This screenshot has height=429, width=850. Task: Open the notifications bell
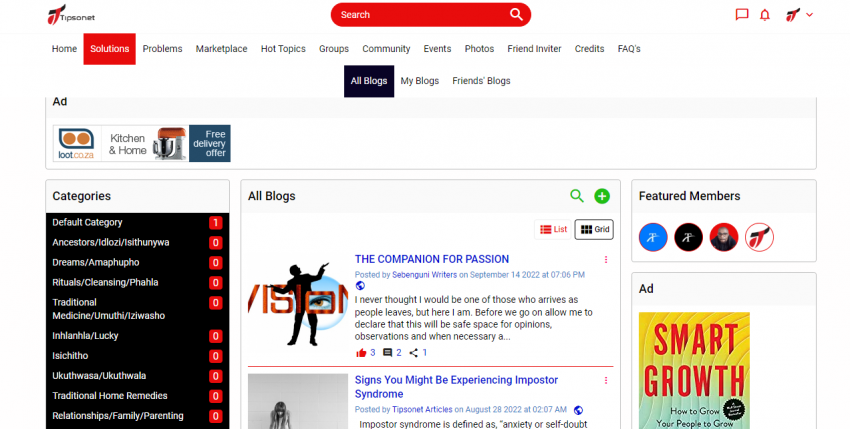click(x=765, y=15)
